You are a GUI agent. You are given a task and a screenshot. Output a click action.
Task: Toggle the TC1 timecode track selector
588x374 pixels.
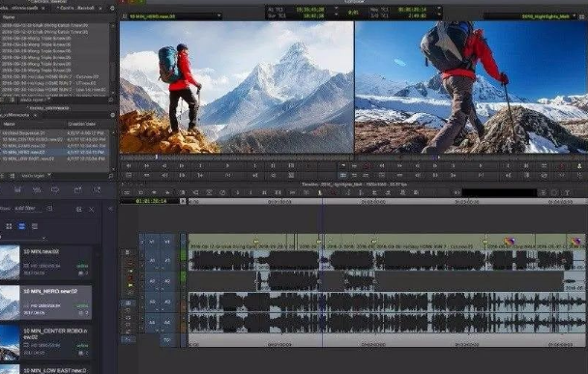167,340
